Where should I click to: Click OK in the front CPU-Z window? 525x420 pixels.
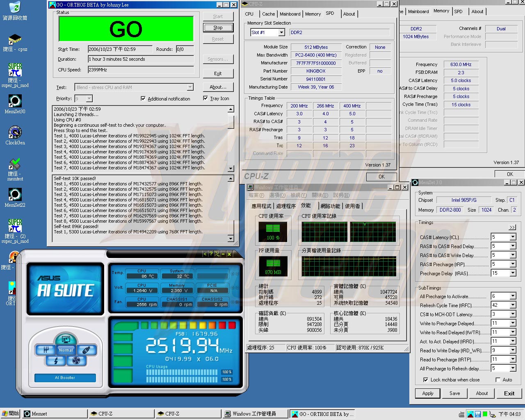pyautogui.click(x=381, y=177)
